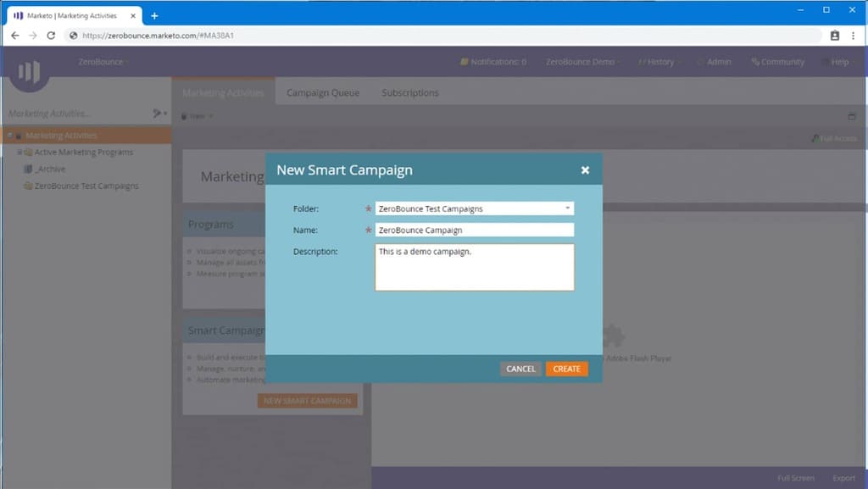Switch to the Marketing Activities tab
868x489 pixels.
pos(223,92)
